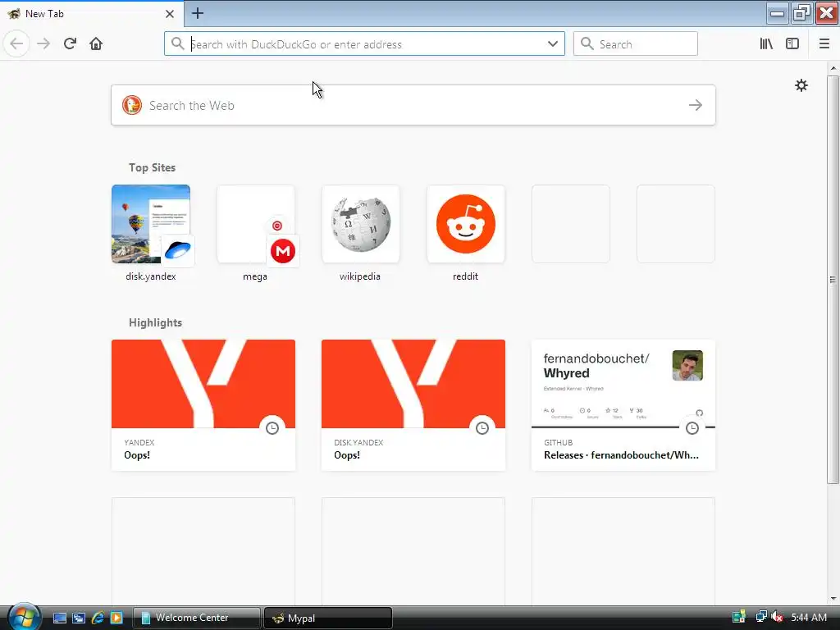
Task: Click the network tray icon
Action: (760, 617)
